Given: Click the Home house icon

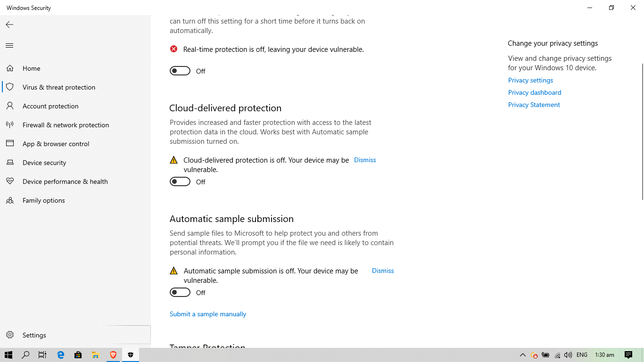Looking at the screenshot, I should pos(10,68).
